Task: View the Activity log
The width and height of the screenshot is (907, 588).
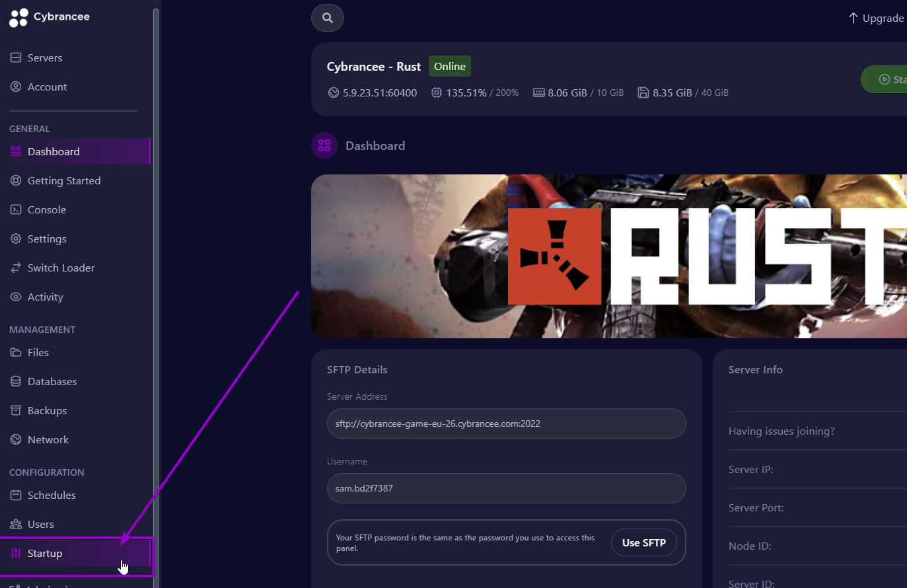Action: point(44,297)
